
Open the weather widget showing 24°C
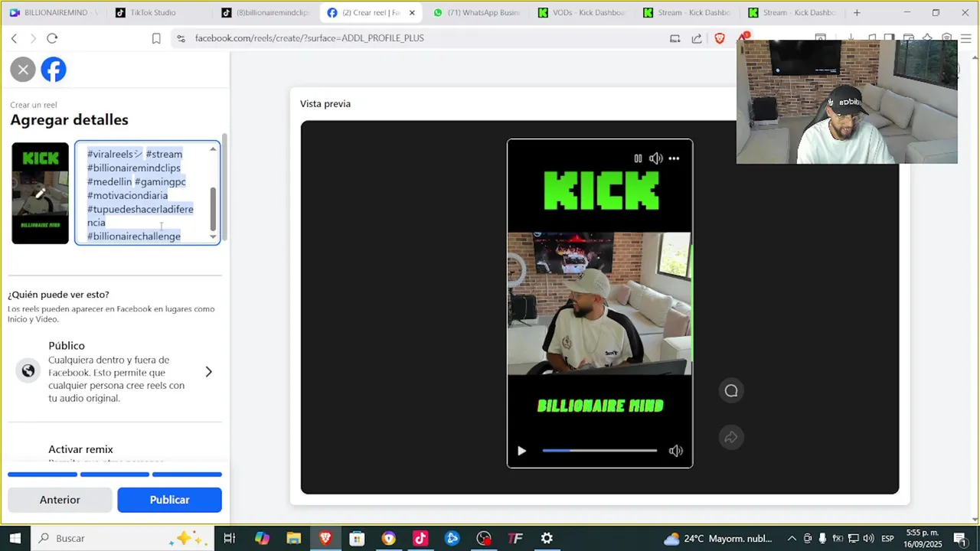pos(718,538)
